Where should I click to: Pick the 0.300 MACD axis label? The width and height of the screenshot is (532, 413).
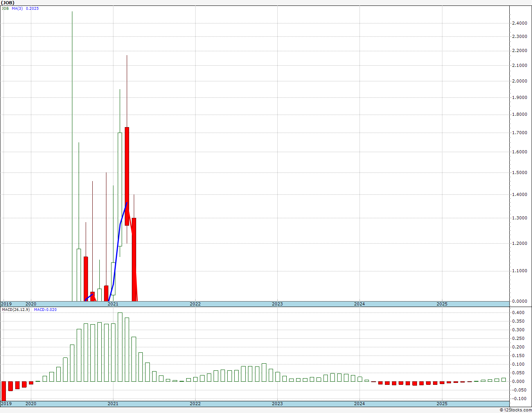click(x=518, y=330)
